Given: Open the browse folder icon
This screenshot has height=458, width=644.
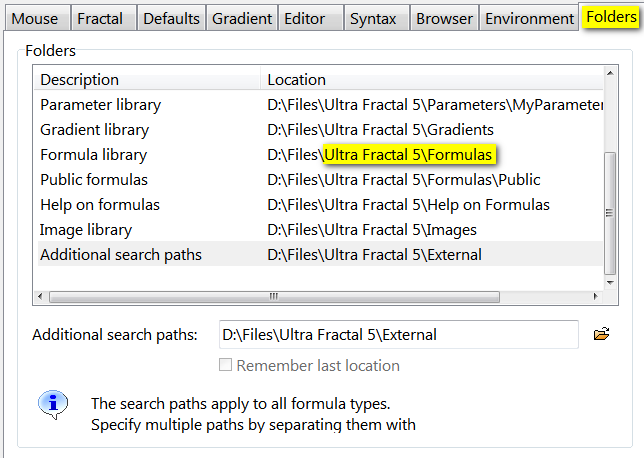Looking at the screenshot, I should pyautogui.click(x=601, y=334).
